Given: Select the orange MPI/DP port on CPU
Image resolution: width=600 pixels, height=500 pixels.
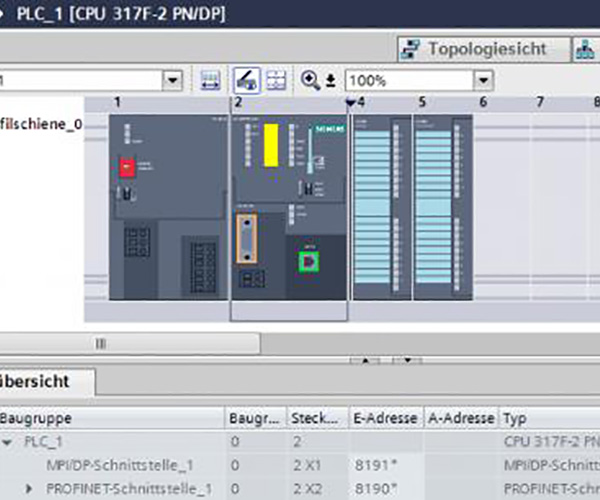Looking at the screenshot, I should 247,239.
